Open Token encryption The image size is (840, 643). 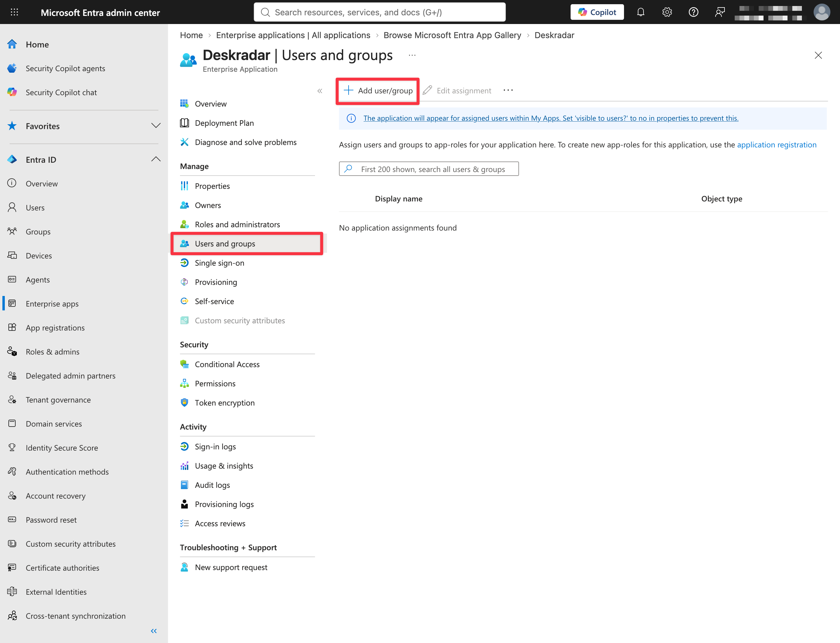click(224, 403)
